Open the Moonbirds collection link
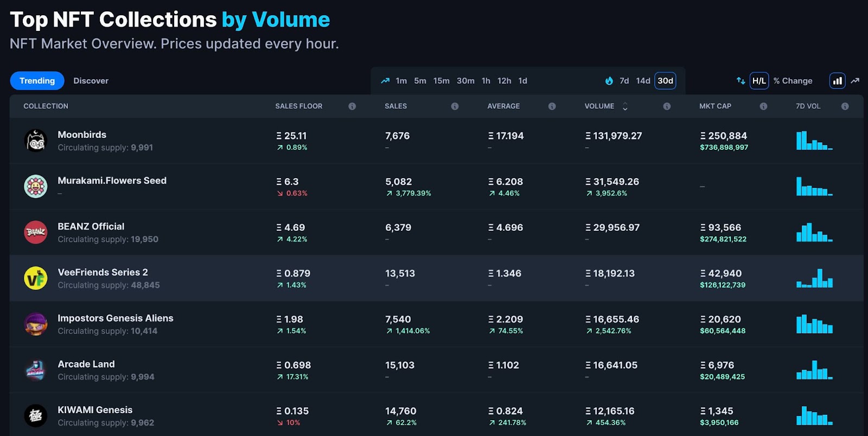This screenshot has height=436, width=868. [82, 135]
